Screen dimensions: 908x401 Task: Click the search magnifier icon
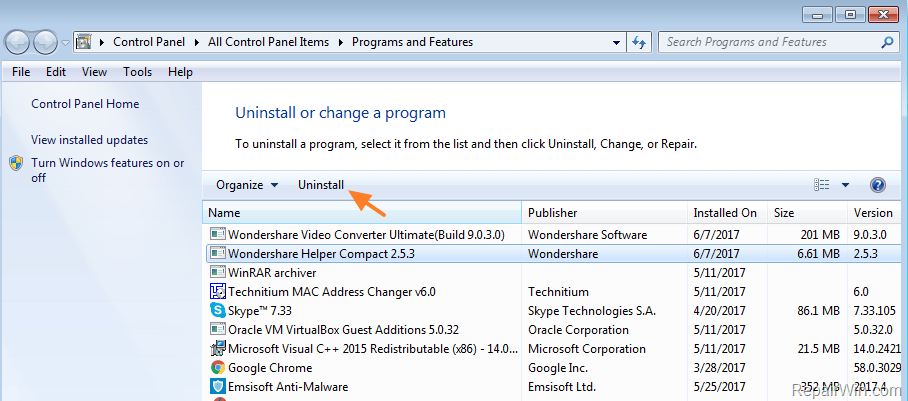tap(887, 42)
